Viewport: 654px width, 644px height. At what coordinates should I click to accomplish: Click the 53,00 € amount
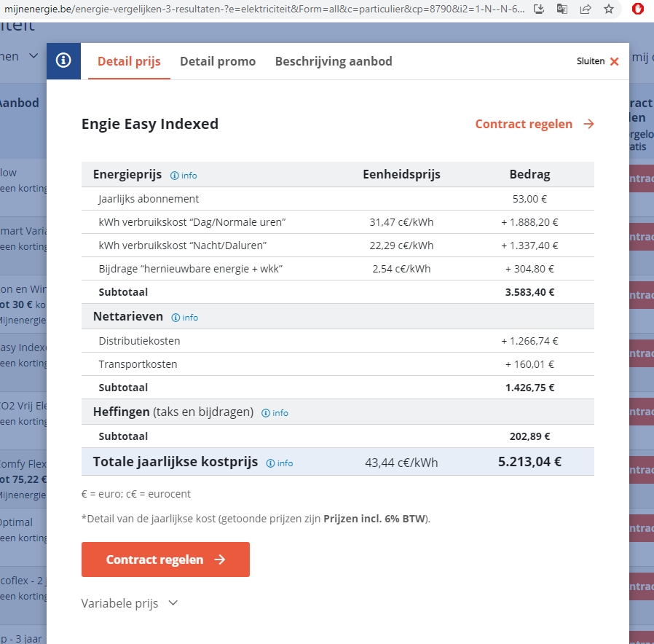coord(529,199)
